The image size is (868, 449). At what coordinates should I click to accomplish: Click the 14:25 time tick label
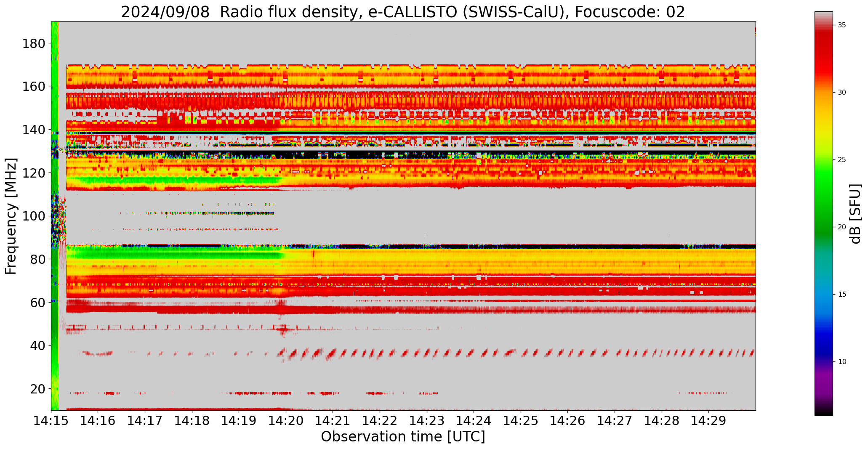coord(521,421)
